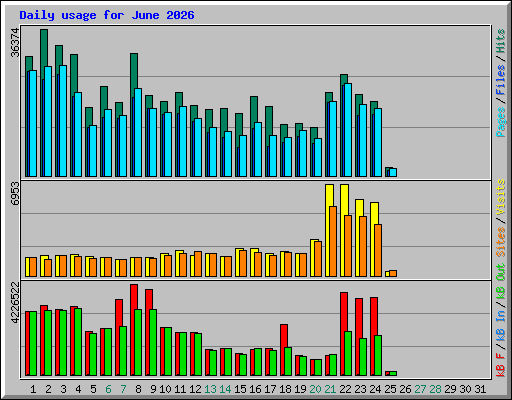Click day label 15 on the x-axis
Viewport: 512px width, 400px height.
pos(240,389)
